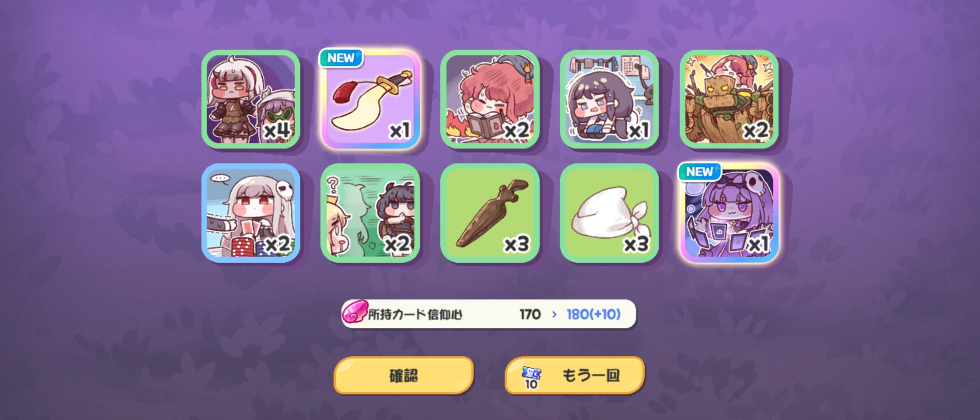Screen dimensions: 980x420
Task: Open the purple-haired card girl marked NEW
Action: point(729,213)
